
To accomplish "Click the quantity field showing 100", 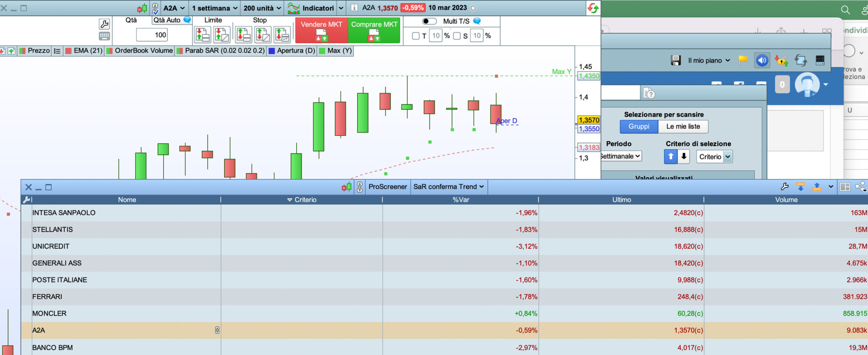I will tap(152, 35).
